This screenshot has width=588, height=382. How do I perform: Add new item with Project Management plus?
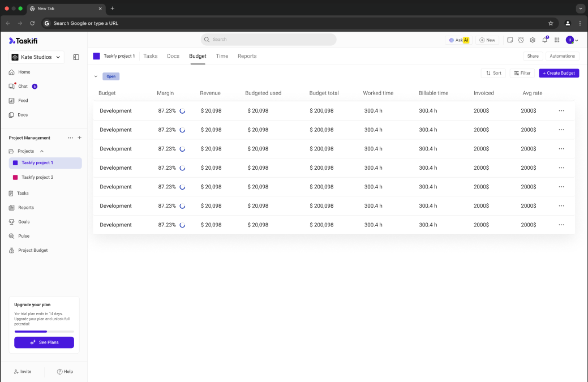[79, 138]
